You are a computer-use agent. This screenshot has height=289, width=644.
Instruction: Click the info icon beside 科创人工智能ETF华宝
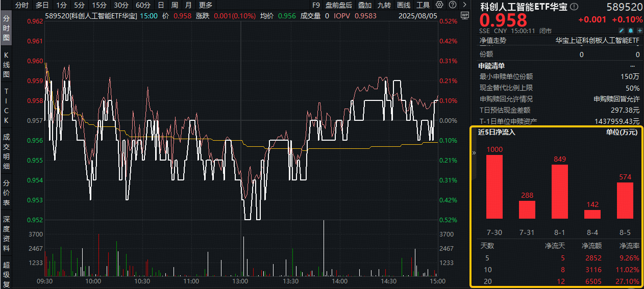(x=574, y=7)
